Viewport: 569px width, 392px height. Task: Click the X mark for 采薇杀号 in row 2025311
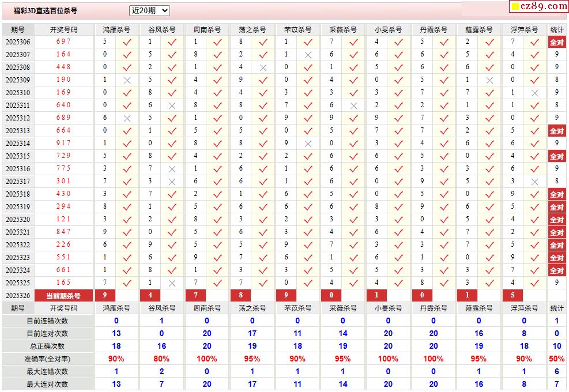(x=353, y=105)
